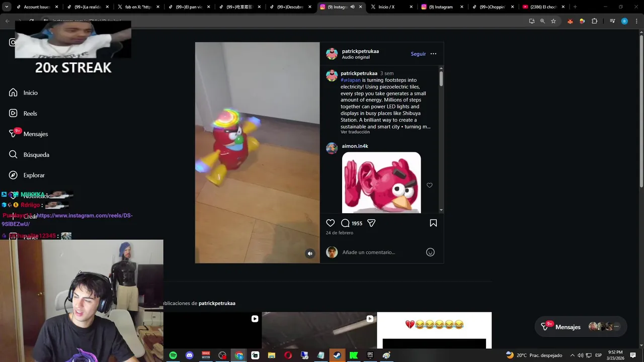Open the install app icon in address bar
The width and height of the screenshot is (644, 362).
click(x=532, y=21)
